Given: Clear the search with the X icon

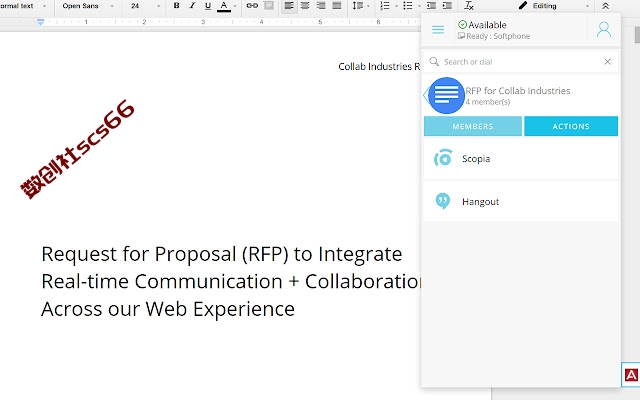Looking at the screenshot, I should [607, 62].
